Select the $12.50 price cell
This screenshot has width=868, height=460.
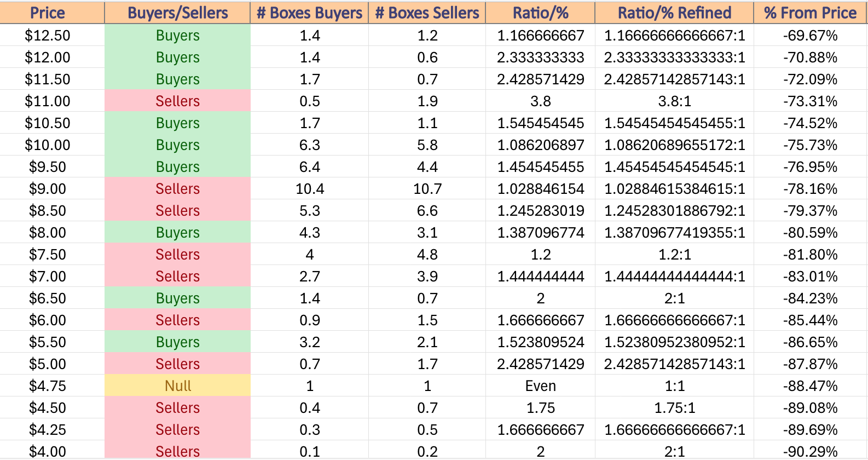click(x=48, y=35)
